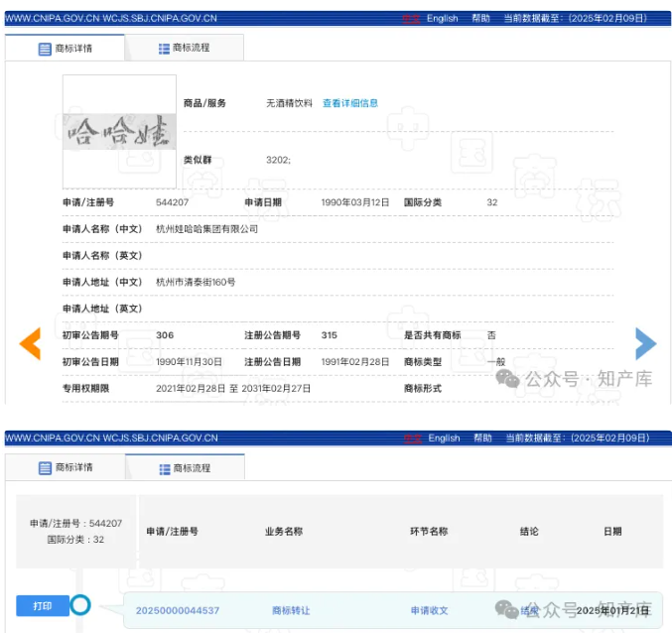Click the circular timeline marker beside 打印
The height and width of the screenshot is (633, 672).
(x=80, y=604)
